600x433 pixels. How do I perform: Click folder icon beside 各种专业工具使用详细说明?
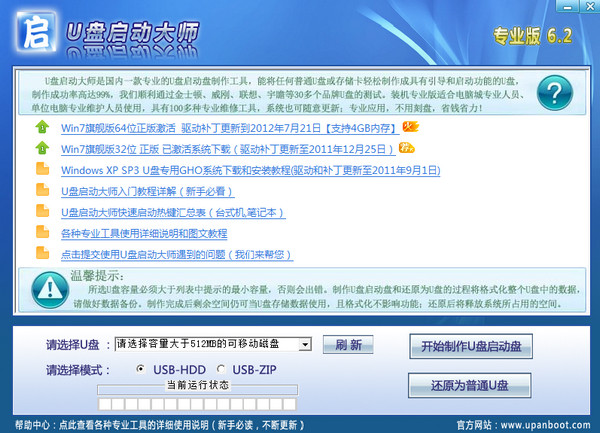41,233
